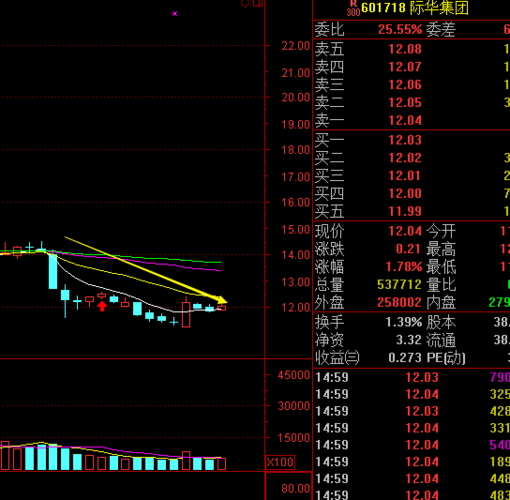Select the 14:59 tick row with volume 428
This screenshot has width=510, height=500.
(x=412, y=411)
